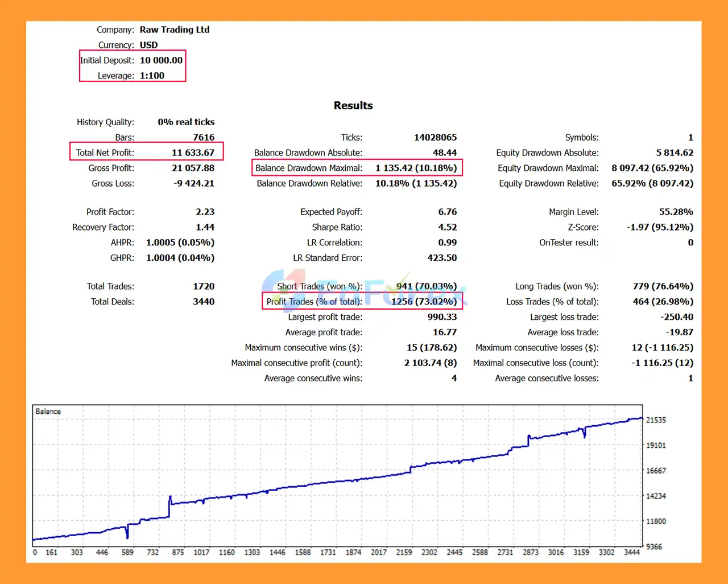Select the Gross Profit value 21 057.88
Screen dimensions: 728x584
[193, 168]
